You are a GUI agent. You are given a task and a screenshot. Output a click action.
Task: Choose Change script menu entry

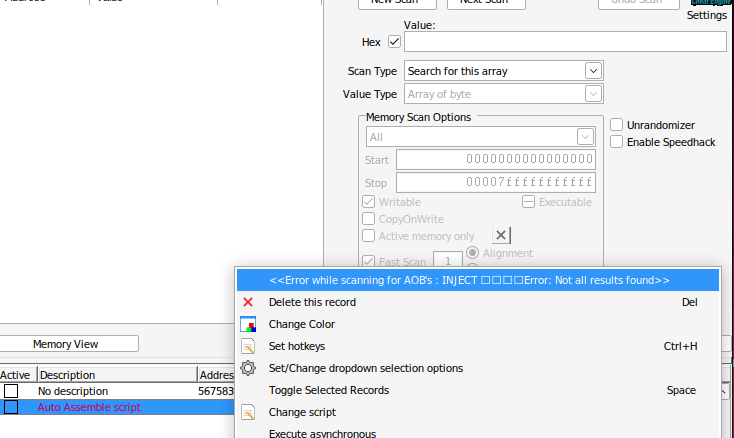(x=478, y=412)
